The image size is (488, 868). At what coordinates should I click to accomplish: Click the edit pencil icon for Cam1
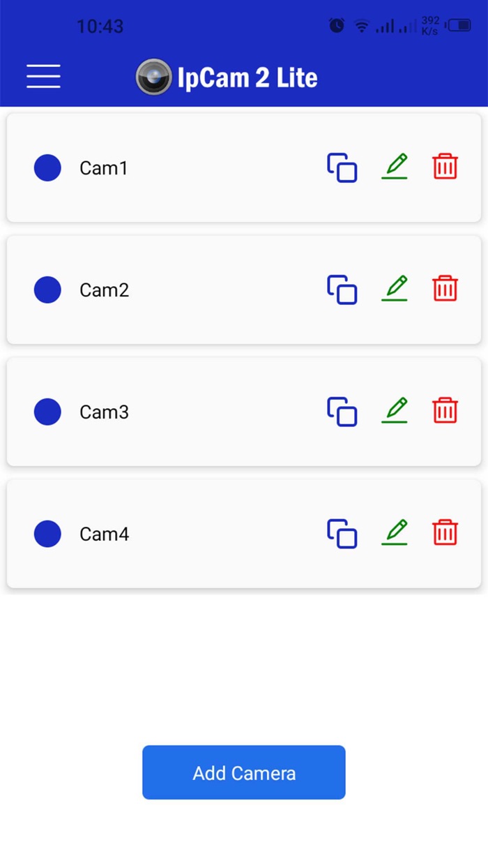(395, 167)
